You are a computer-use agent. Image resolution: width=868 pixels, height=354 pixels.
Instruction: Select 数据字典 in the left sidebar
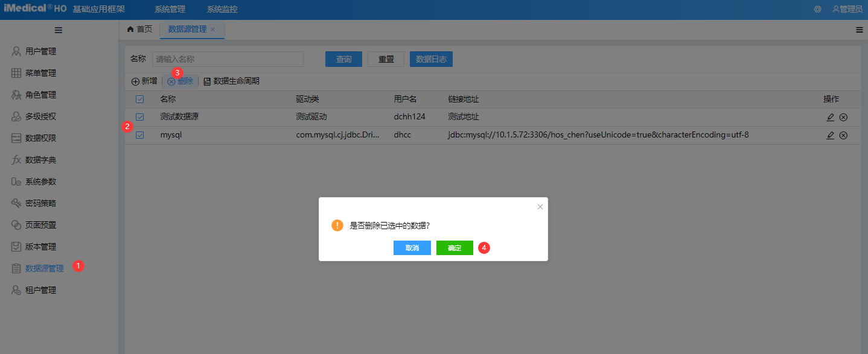pos(40,159)
